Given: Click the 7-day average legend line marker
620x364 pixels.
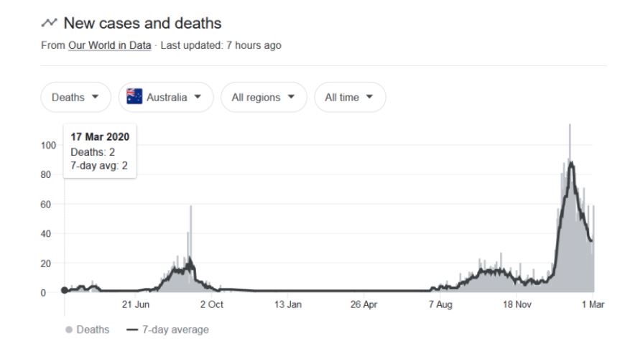Looking at the screenshot, I should pyautogui.click(x=131, y=330).
